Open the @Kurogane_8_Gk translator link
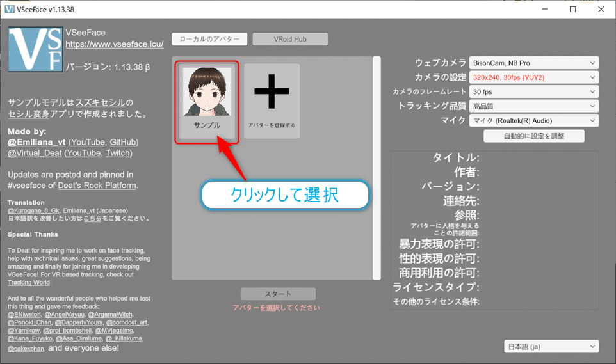The height and width of the screenshot is (364, 616). [x=33, y=210]
